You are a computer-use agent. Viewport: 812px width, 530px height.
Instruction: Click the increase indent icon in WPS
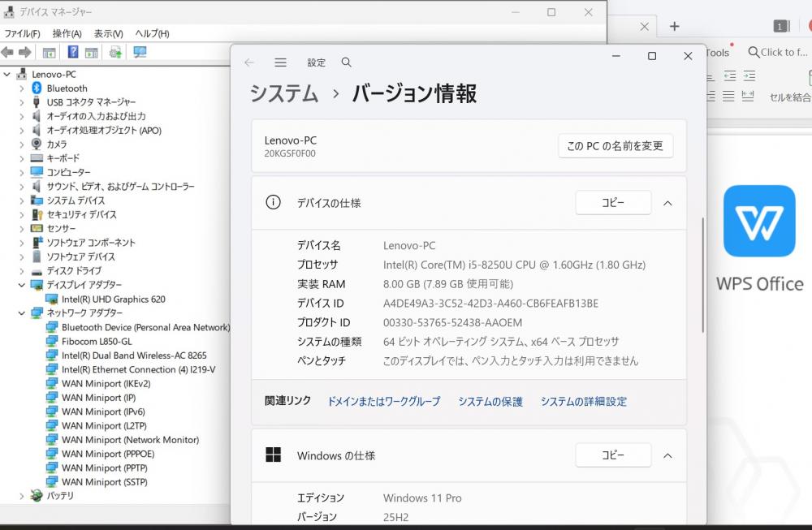[749, 75]
